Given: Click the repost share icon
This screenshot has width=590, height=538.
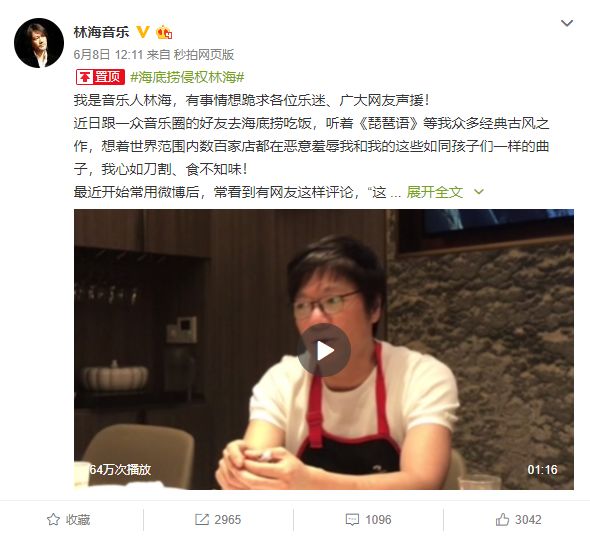Looking at the screenshot, I should (x=202, y=520).
